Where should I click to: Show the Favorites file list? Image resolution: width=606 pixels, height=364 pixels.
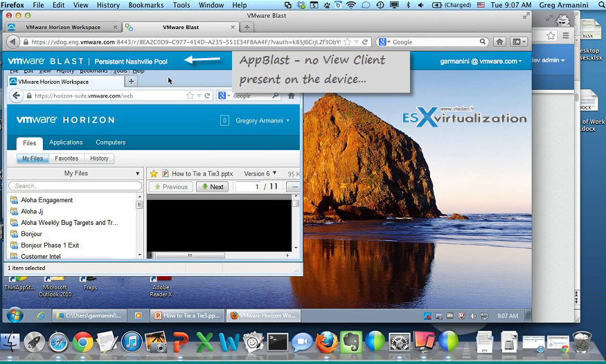pyautogui.click(x=66, y=158)
